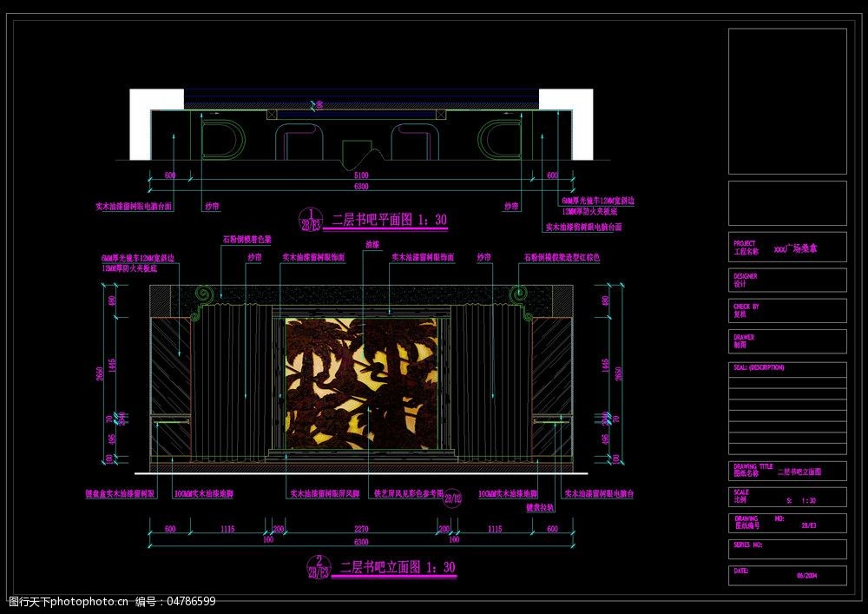Click the 2B/02 reference bubble below the screen
Viewport: 868px width, 614px height.
point(453,498)
